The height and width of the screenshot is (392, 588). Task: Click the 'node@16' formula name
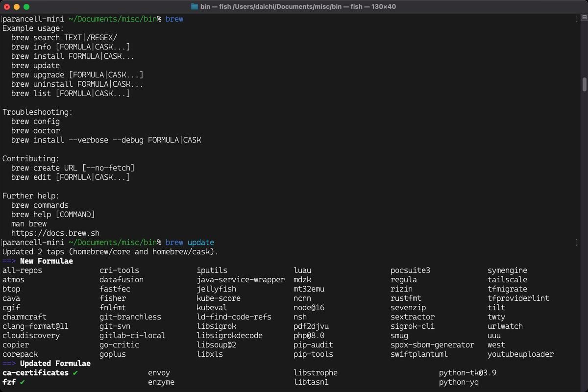click(x=309, y=308)
